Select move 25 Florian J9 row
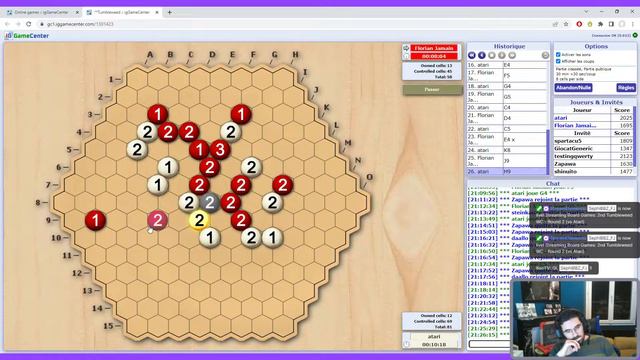Screen dimensions: 640x360 507,160
